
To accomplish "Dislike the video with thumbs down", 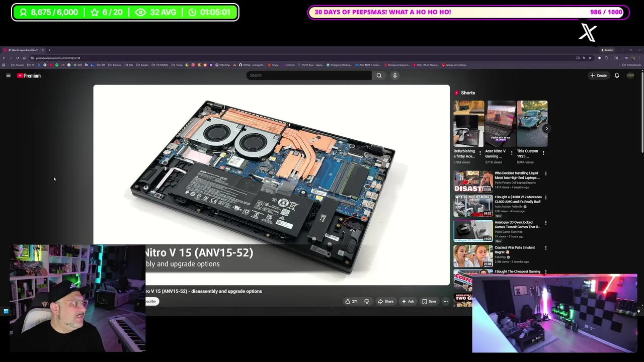I will point(367,301).
